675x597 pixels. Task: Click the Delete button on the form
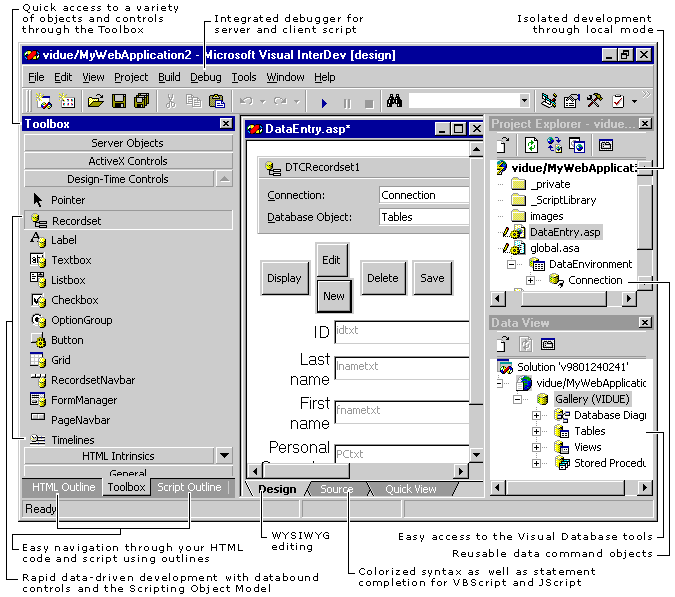coord(383,278)
